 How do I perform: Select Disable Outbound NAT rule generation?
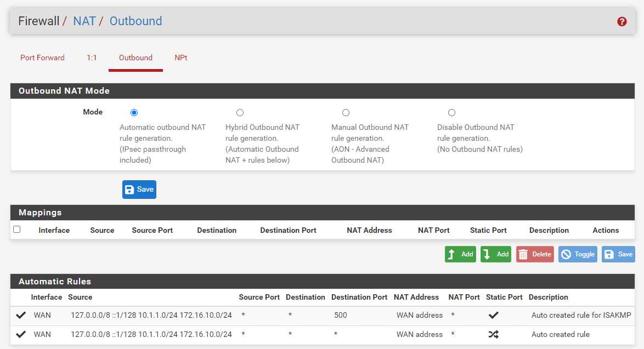[452, 112]
